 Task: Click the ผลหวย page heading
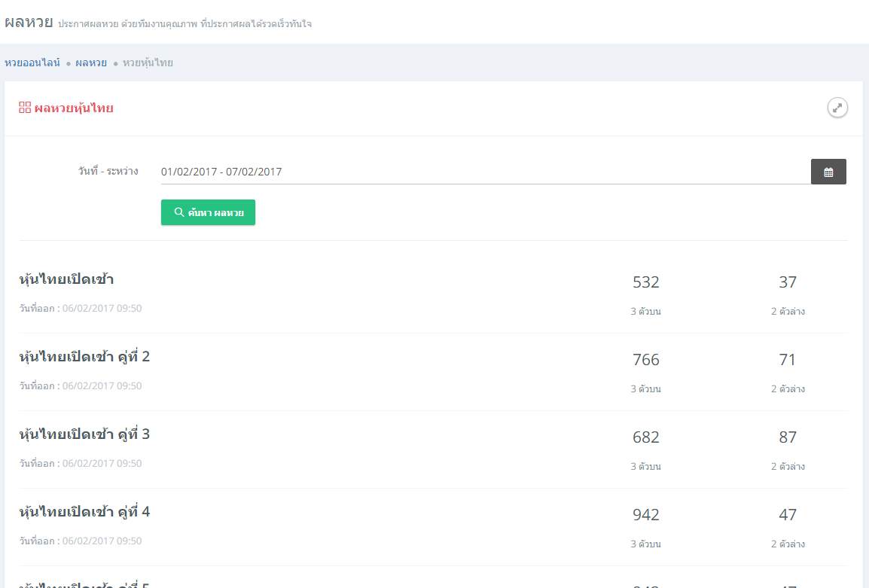29,23
